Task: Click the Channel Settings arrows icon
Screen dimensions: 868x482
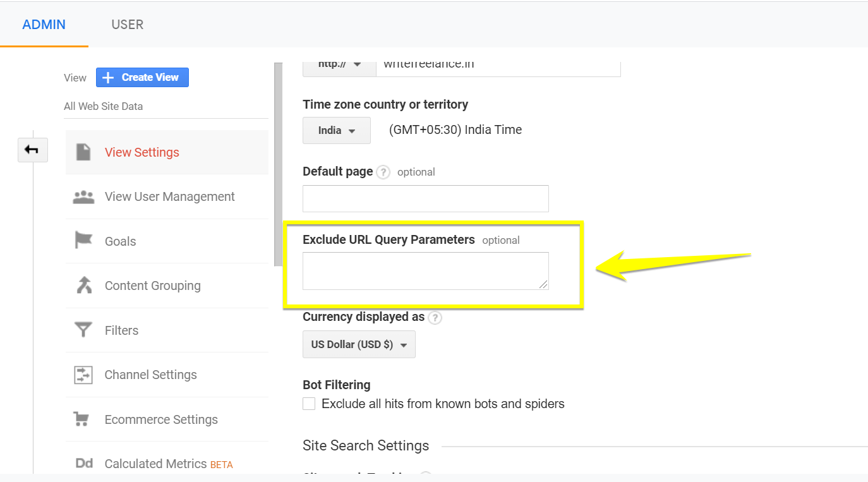Action: [83, 375]
